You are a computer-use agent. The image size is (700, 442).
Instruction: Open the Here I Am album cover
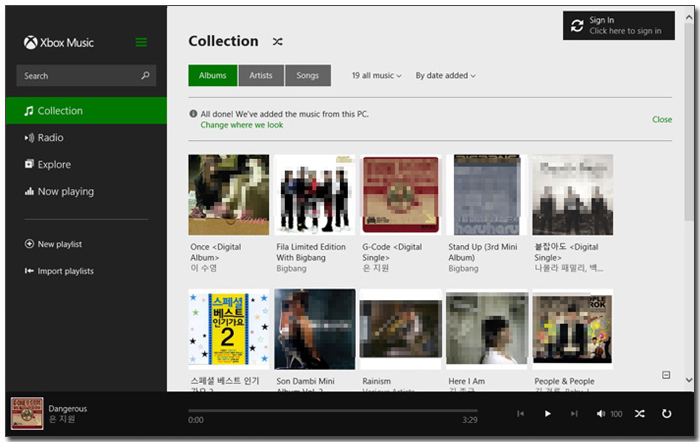[x=487, y=329]
